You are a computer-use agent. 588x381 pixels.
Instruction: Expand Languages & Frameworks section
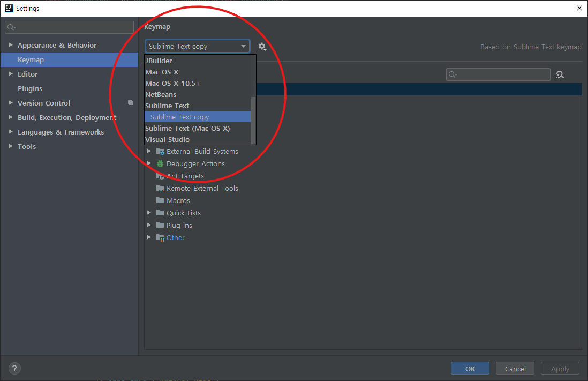pyautogui.click(x=11, y=132)
